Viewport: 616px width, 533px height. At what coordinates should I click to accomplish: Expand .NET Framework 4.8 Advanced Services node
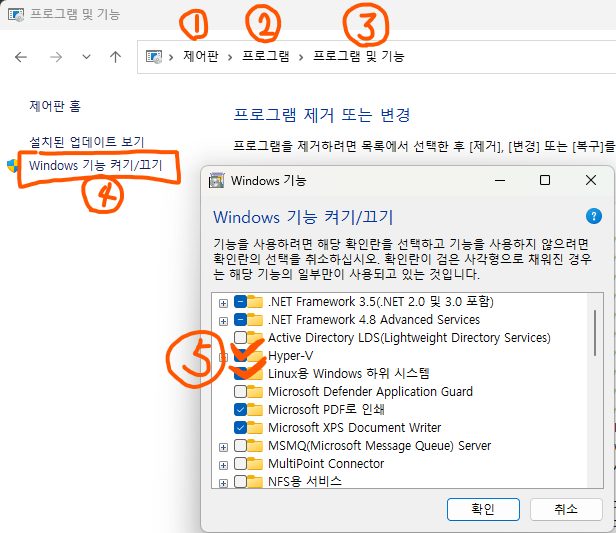tap(223, 321)
